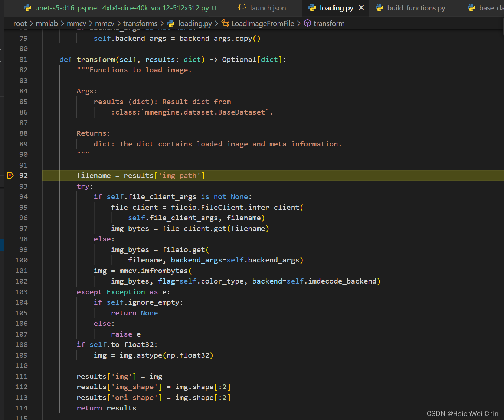Click on the def transform signature line
The image size is (504, 420).
click(x=173, y=59)
